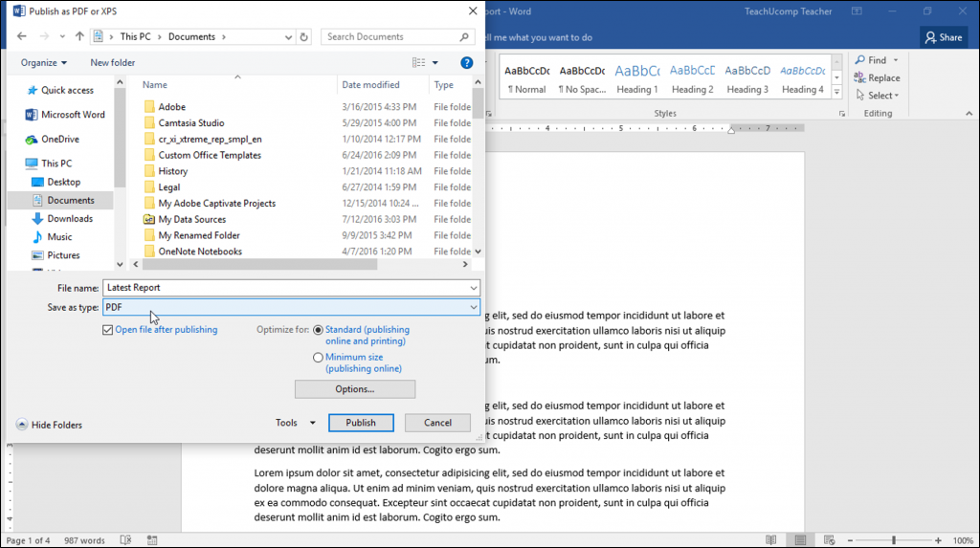The image size is (980, 548).
Task: Go up one folder level with the up arrow
Action: (78, 37)
